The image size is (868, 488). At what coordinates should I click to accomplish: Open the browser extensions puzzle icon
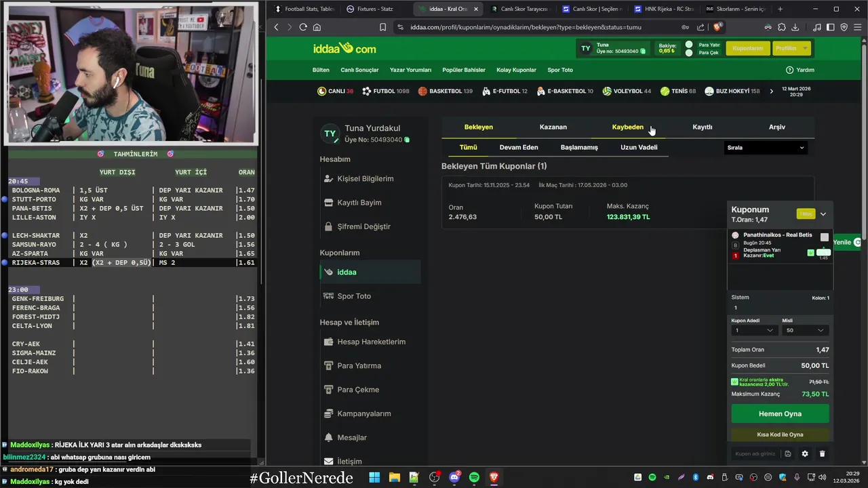click(x=781, y=27)
